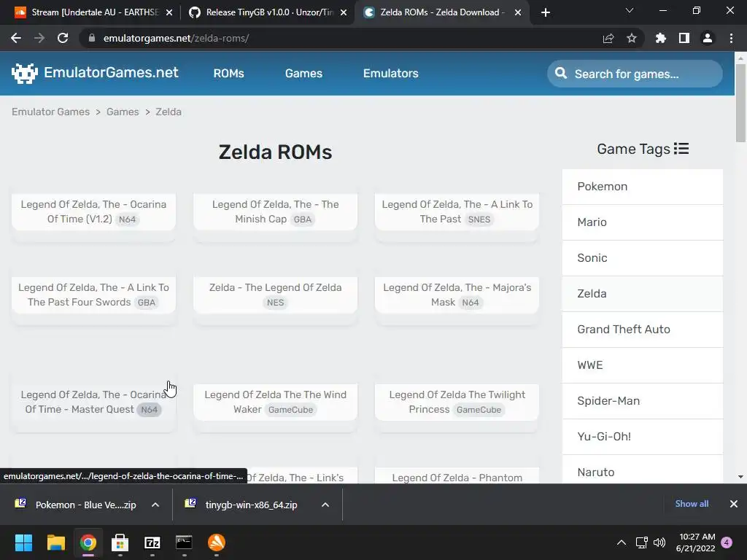Open the Chrome profile menu
This screenshot has height=560, width=747.
(x=708, y=38)
